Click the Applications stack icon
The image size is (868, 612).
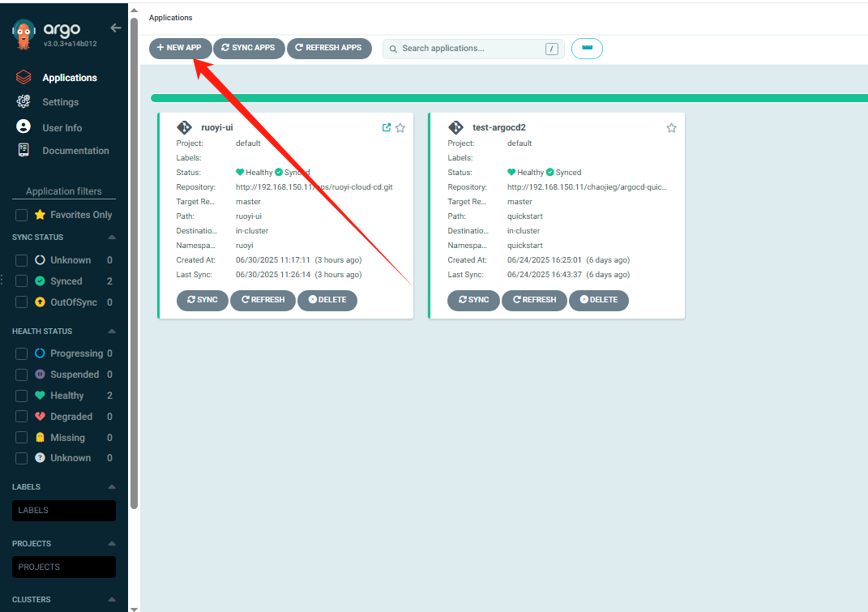tap(24, 77)
